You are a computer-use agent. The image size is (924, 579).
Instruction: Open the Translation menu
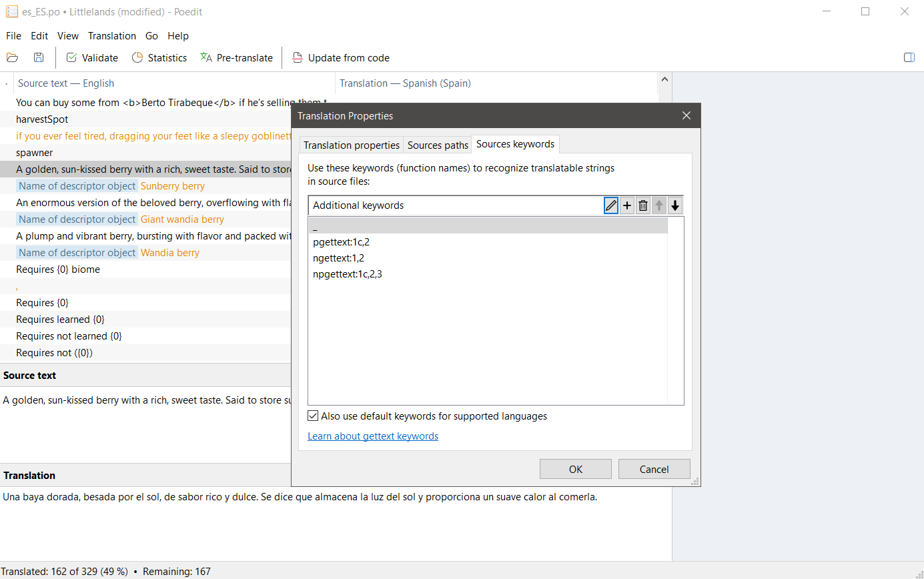112,36
